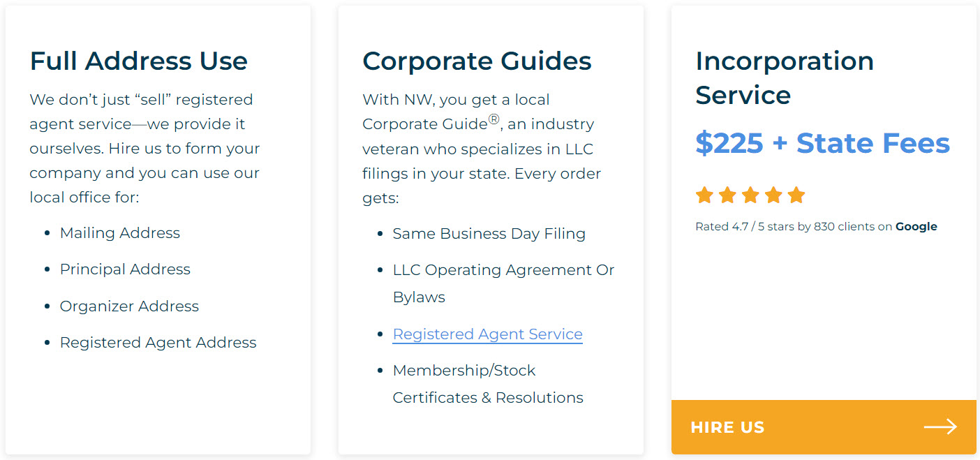Click the bold Google text in rating
Image resolution: width=980 pixels, height=460 pixels.
coord(916,227)
